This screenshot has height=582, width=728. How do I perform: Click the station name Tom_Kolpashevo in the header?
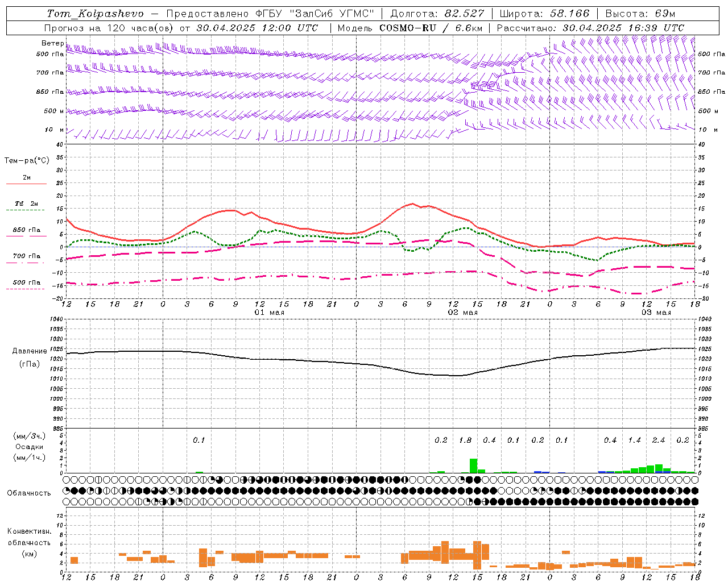[x=96, y=14]
